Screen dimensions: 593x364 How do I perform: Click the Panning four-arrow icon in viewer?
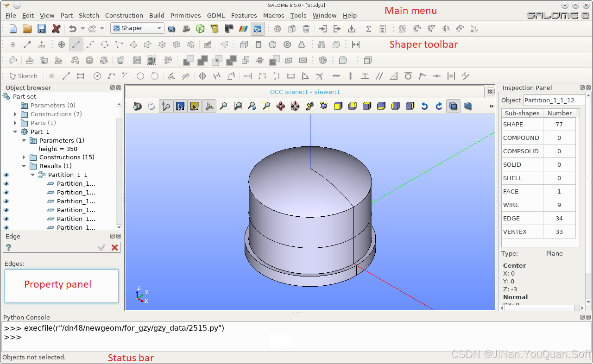point(281,106)
